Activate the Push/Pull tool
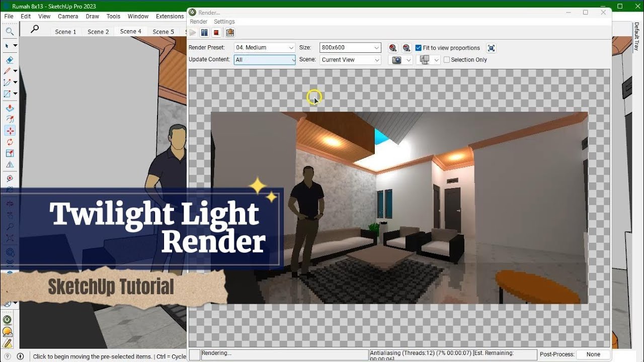 [10, 108]
